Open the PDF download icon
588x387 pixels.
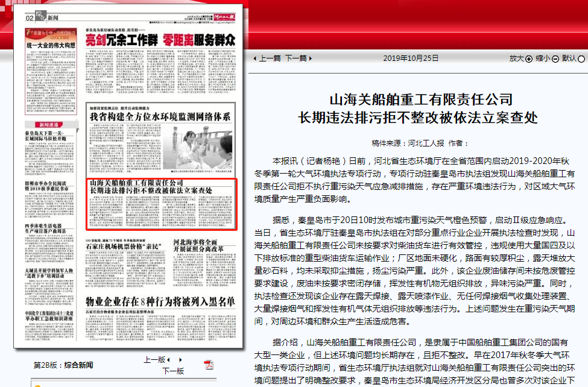[209, 364]
